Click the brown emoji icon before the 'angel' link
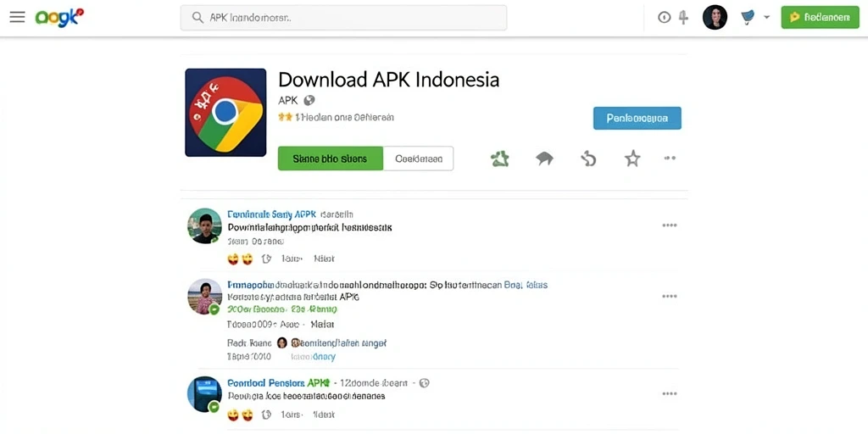 click(296, 343)
